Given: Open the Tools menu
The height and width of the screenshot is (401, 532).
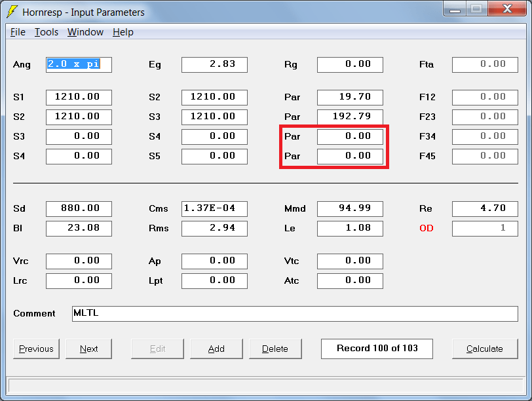Looking at the screenshot, I should [47, 32].
